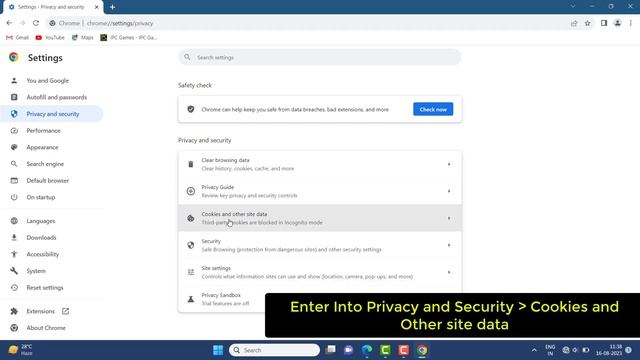This screenshot has height=360, width=640.
Task: Open Gmail bookmark
Action: 18,38
